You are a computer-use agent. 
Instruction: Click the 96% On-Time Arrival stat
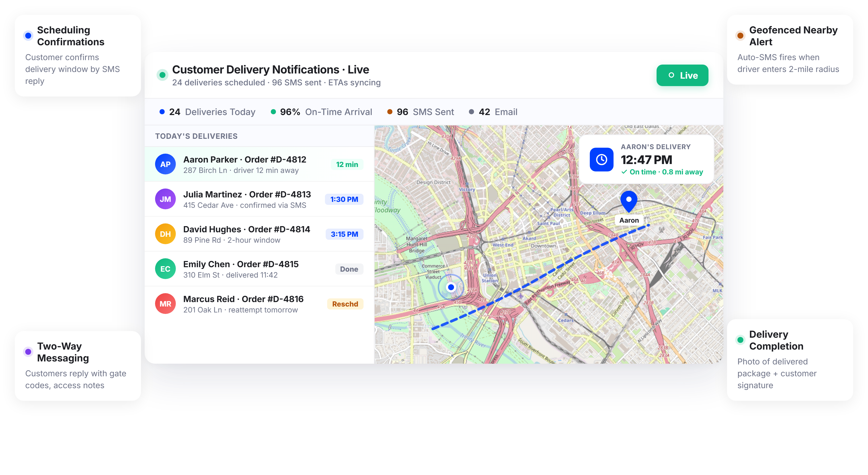tap(321, 112)
